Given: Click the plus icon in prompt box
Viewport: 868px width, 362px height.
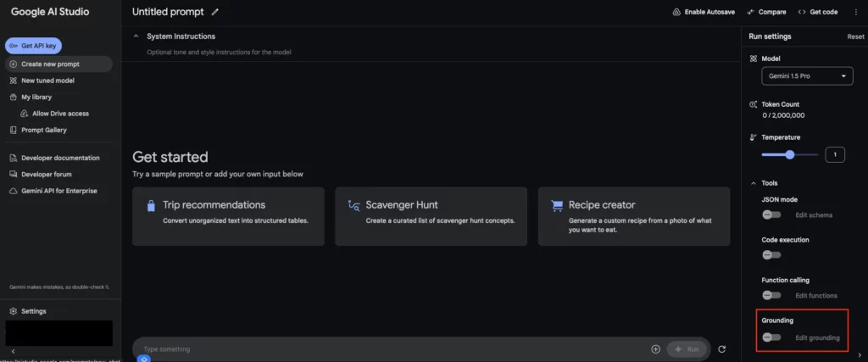Looking at the screenshot, I should point(655,349).
